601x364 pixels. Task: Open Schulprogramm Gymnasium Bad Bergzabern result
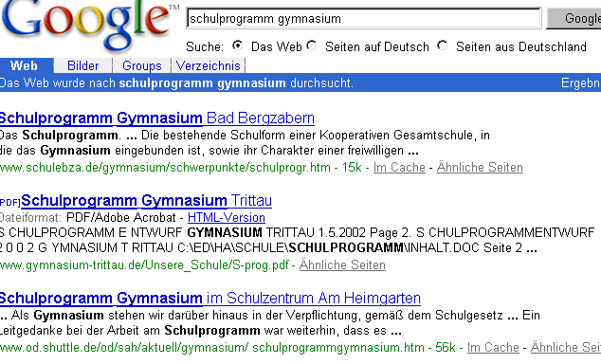pyautogui.click(x=157, y=118)
